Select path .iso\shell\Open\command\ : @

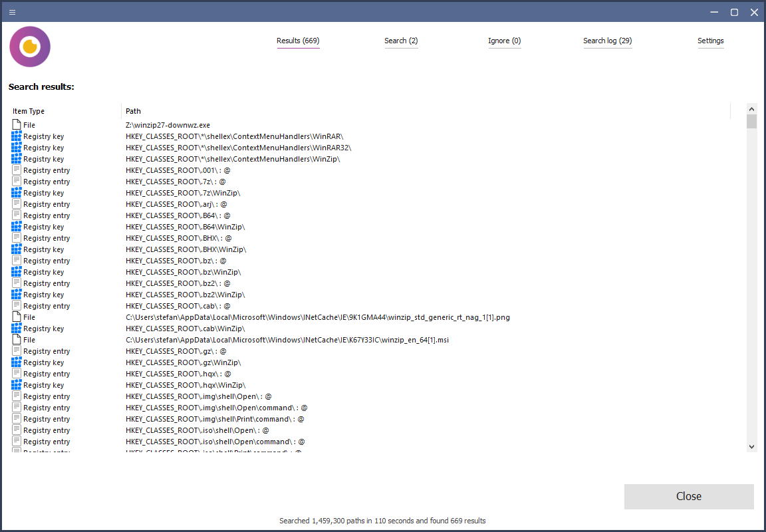click(215, 441)
